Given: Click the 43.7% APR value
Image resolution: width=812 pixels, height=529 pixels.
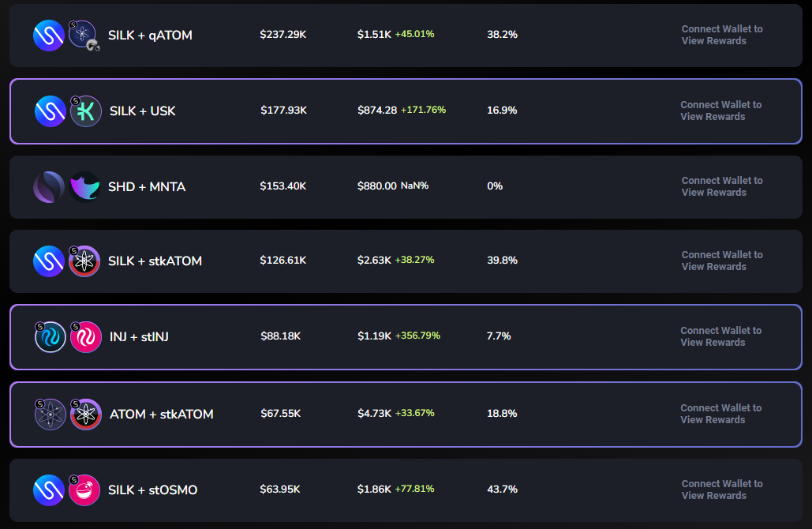Looking at the screenshot, I should (502, 490).
